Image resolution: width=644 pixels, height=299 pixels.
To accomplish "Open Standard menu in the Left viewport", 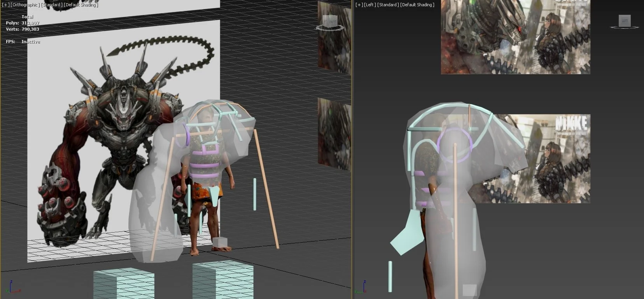I will coord(388,5).
